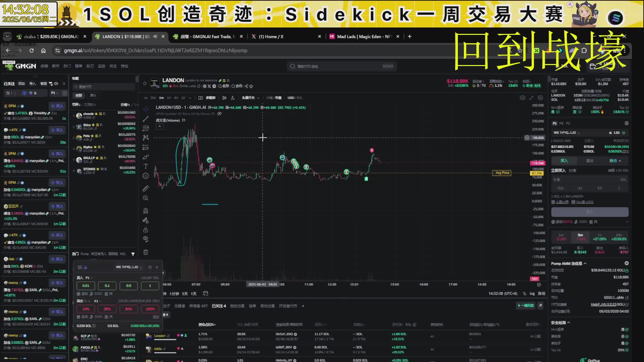644x362 pixels.
Task: Select the 5m stats tab in right panel
Action: (x=580, y=237)
